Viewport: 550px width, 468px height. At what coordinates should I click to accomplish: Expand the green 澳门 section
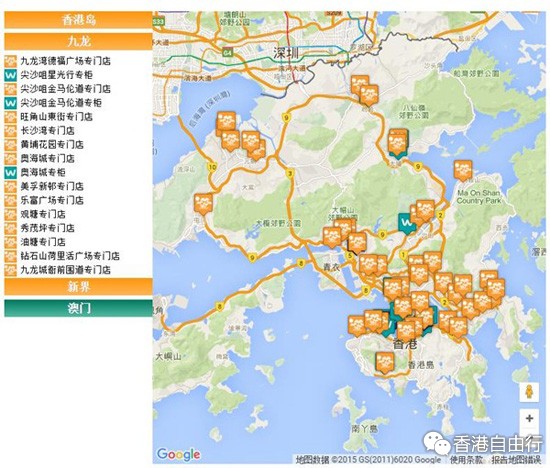(79, 308)
